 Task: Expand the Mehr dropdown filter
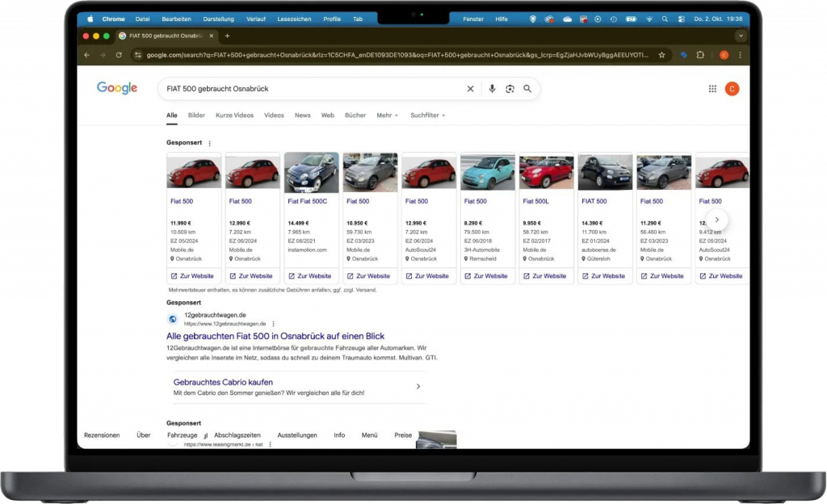click(x=387, y=115)
